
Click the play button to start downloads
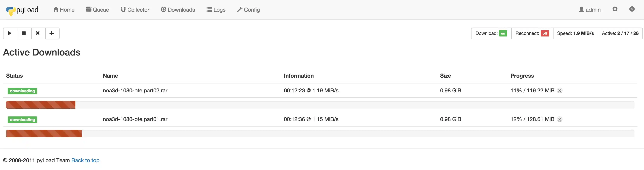10,33
